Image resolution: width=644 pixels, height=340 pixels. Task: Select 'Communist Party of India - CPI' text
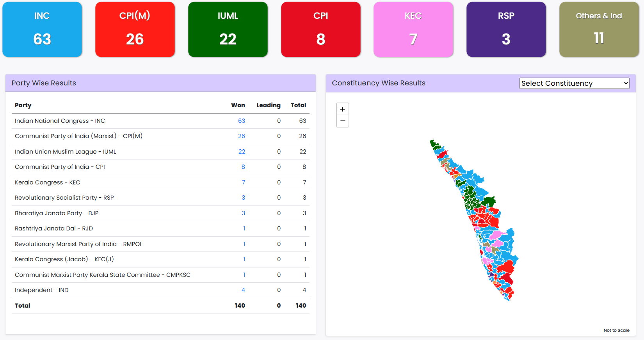click(60, 167)
